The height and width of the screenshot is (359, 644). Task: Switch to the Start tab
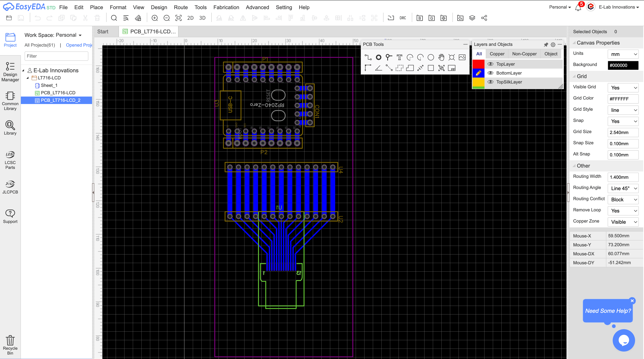tap(103, 32)
